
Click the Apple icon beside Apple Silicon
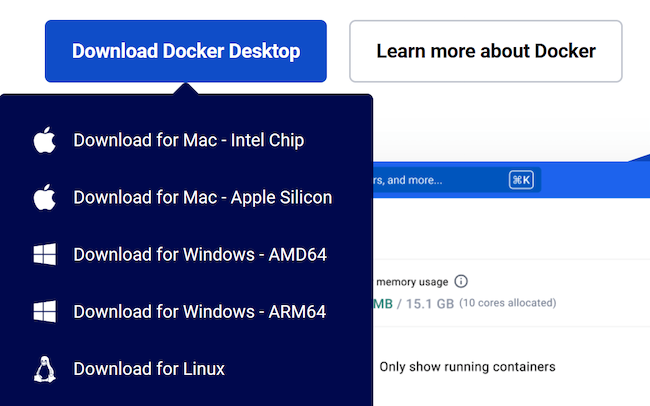click(44, 197)
